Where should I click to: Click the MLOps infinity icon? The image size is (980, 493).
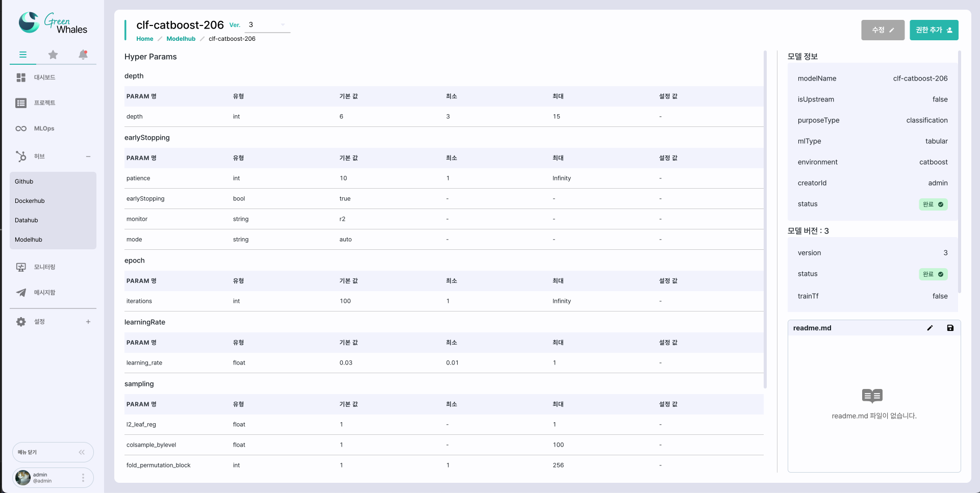click(x=21, y=128)
